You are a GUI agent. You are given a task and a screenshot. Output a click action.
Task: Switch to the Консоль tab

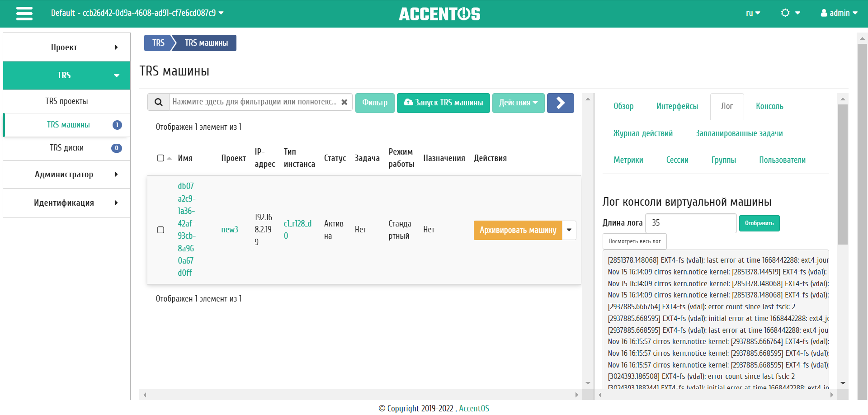pyautogui.click(x=769, y=106)
